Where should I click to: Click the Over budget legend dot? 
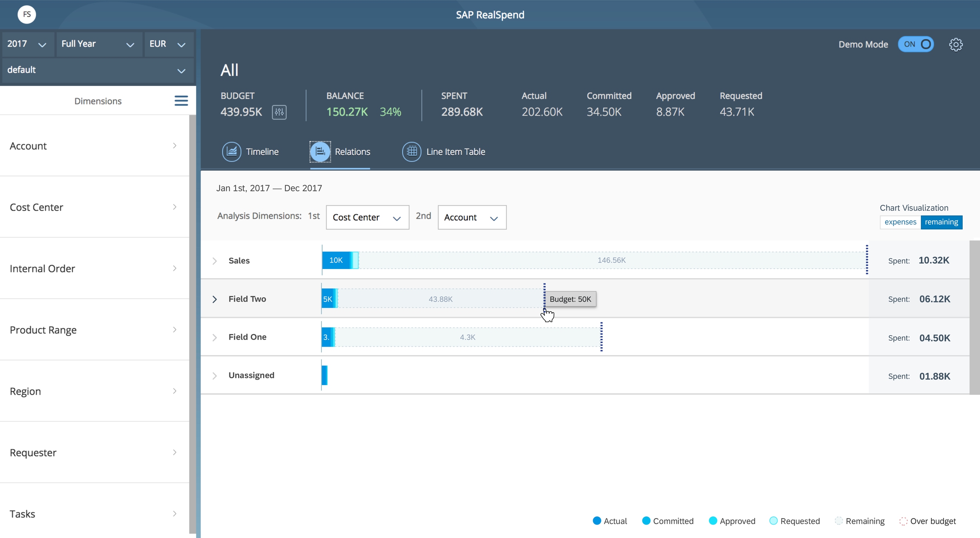[x=903, y=521]
